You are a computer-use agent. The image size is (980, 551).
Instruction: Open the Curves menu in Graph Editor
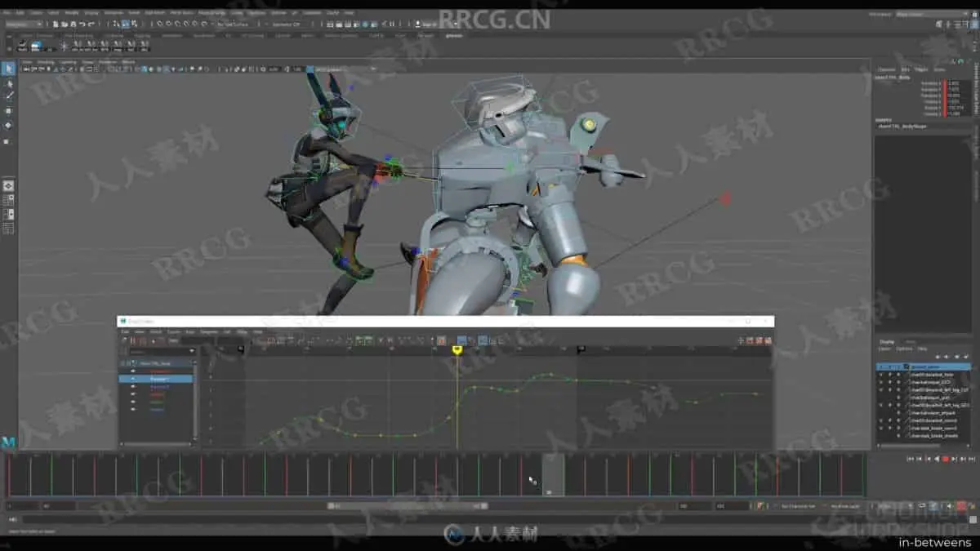pos(173,331)
